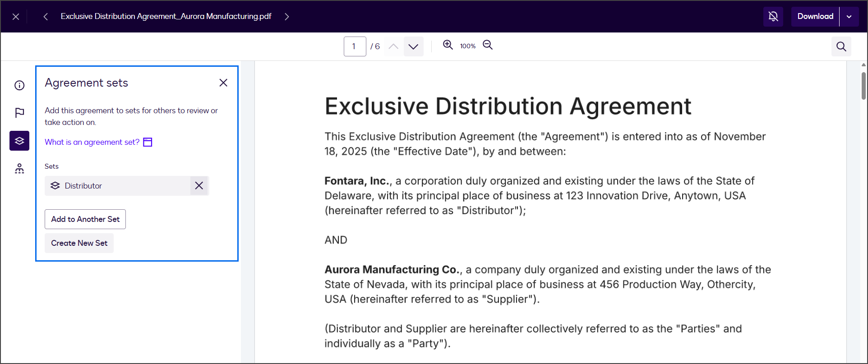This screenshot has width=868, height=364.
Task: Click the 'Exclusive Distribution Agreement' document heading
Action: (x=508, y=106)
